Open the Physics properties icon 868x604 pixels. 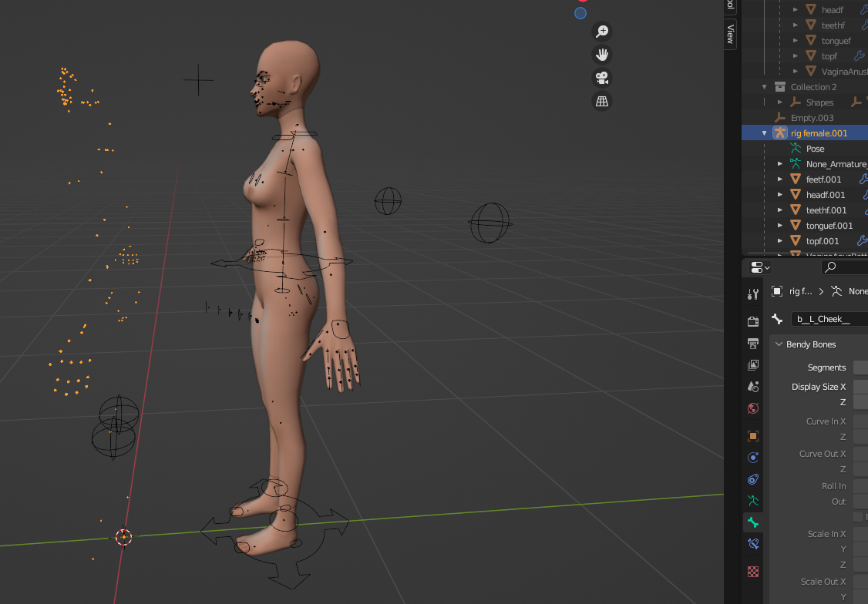pyautogui.click(x=753, y=458)
